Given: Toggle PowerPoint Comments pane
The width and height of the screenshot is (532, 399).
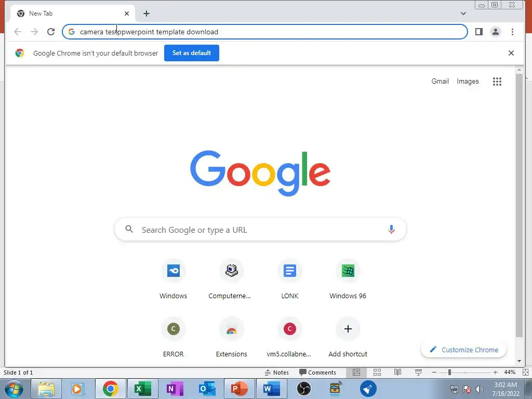Looking at the screenshot, I should click(x=317, y=373).
